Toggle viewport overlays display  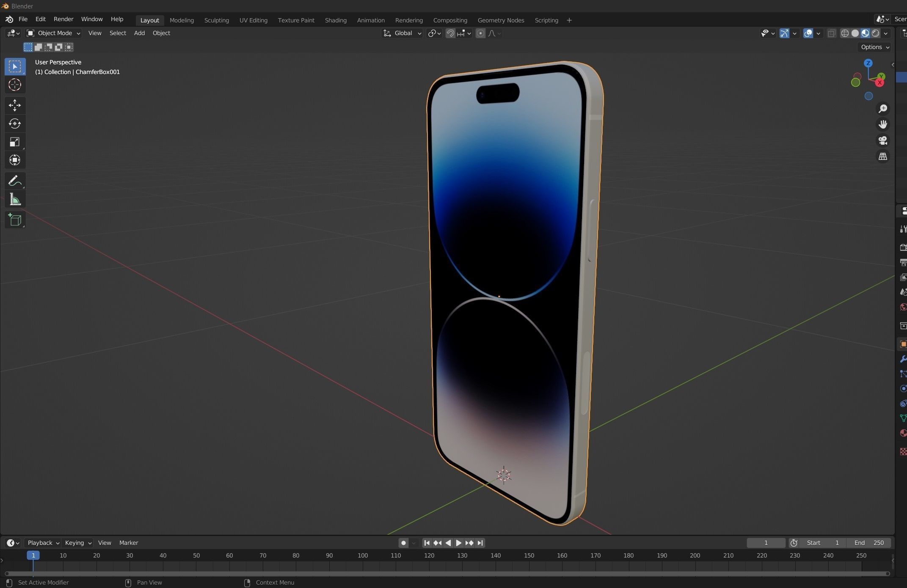(808, 33)
